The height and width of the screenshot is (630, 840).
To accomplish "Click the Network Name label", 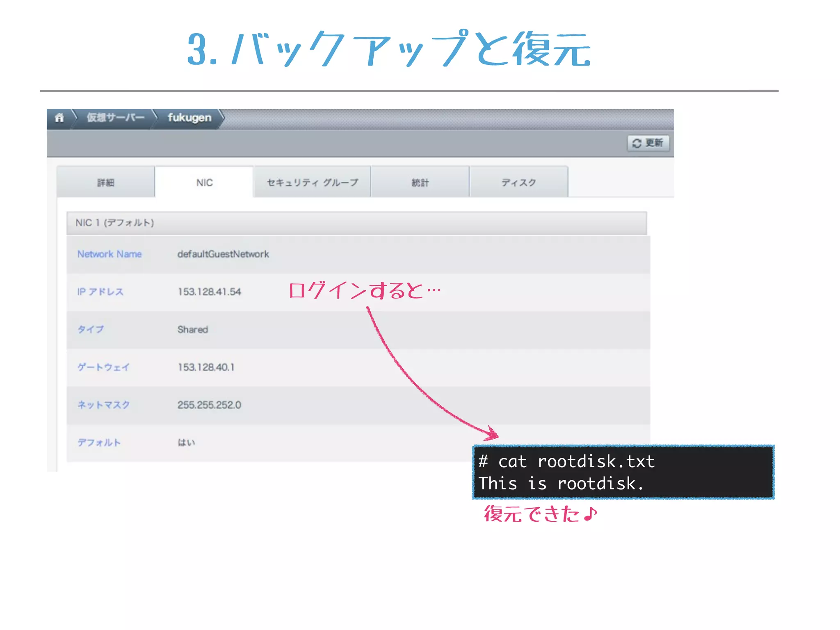I will click(110, 254).
